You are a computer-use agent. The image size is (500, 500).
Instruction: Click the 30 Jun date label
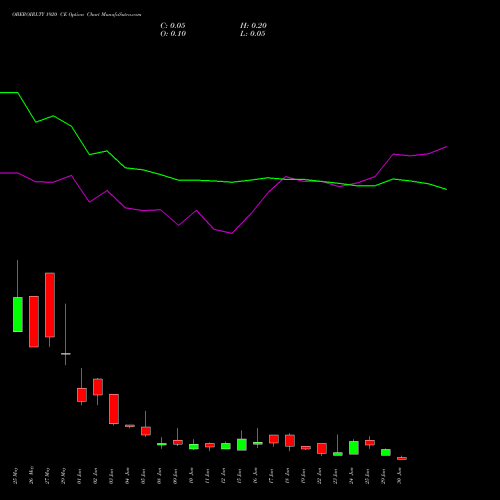click(x=399, y=476)
